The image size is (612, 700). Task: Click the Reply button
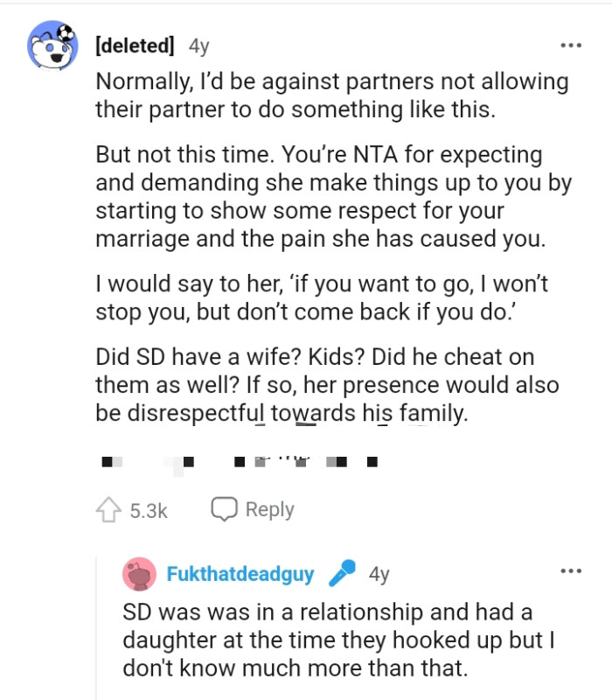tap(270, 508)
